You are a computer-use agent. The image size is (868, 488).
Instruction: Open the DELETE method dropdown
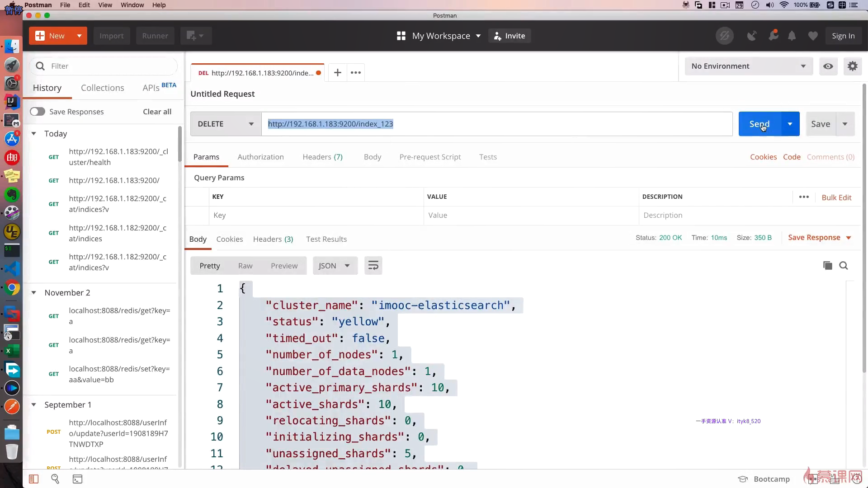pos(226,124)
